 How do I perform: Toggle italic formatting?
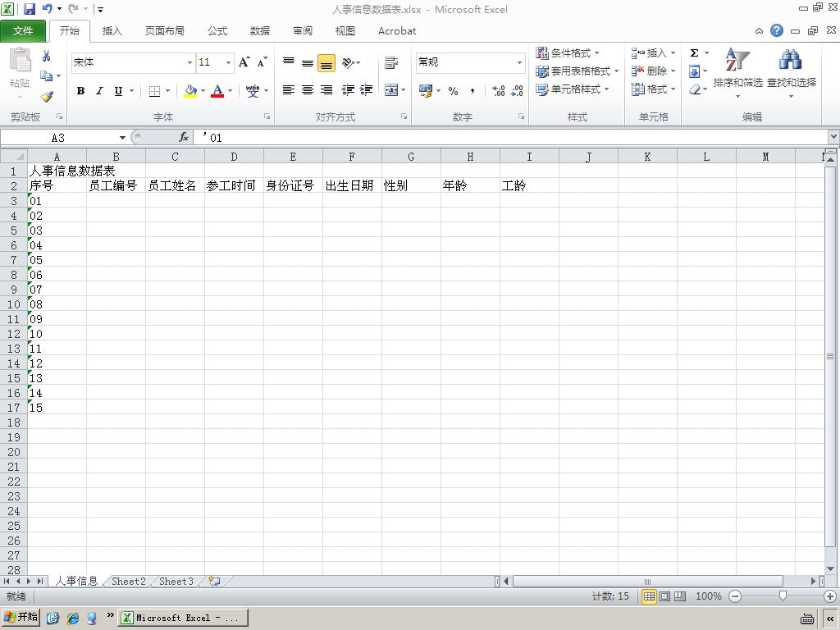99,91
